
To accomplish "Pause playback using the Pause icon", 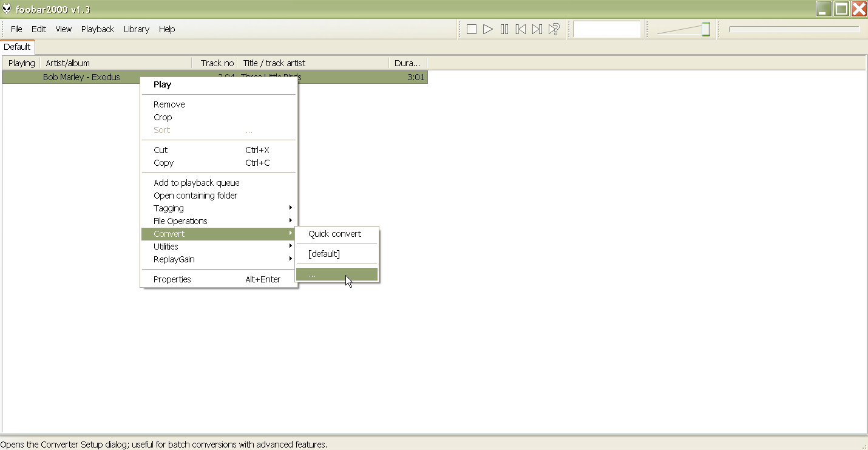I will (x=504, y=29).
